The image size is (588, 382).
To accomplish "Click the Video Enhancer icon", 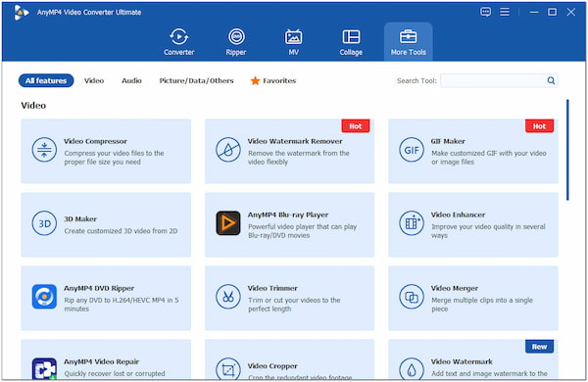I will [x=412, y=223].
